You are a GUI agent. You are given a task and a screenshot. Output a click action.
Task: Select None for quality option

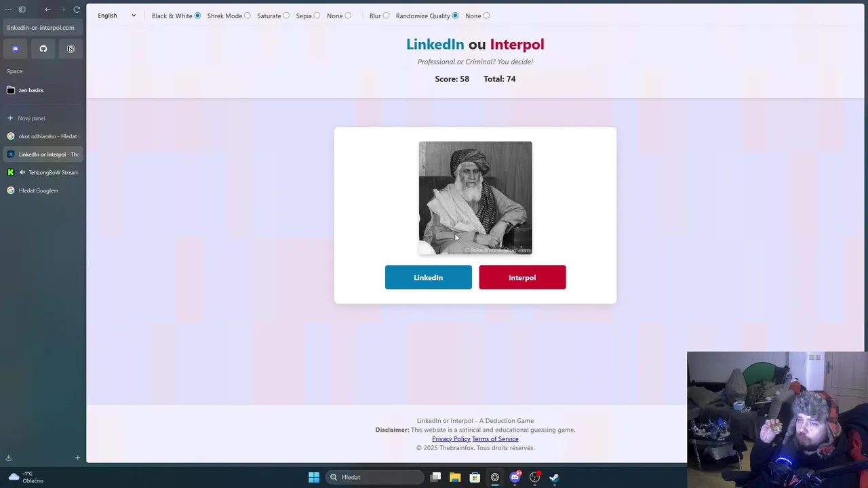(x=486, y=16)
